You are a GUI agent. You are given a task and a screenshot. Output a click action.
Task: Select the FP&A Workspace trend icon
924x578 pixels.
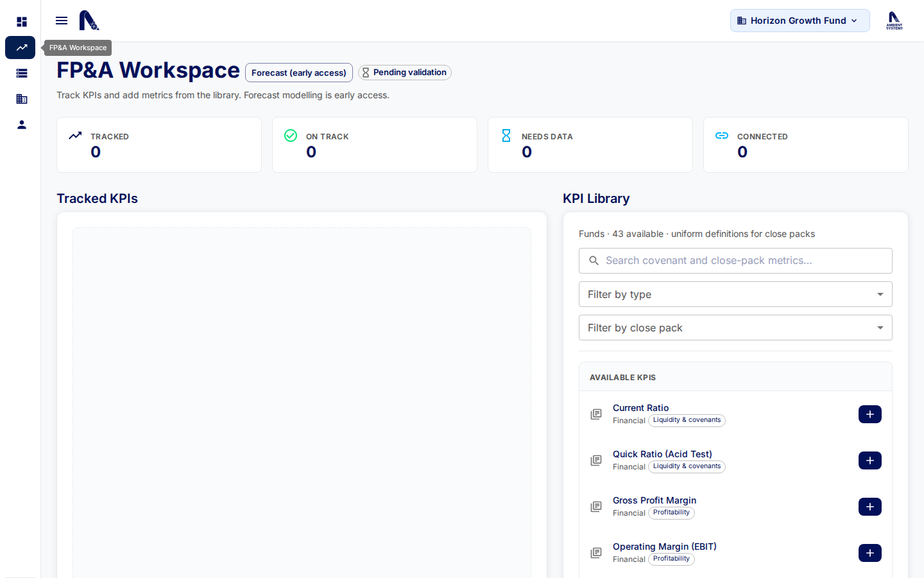click(21, 48)
